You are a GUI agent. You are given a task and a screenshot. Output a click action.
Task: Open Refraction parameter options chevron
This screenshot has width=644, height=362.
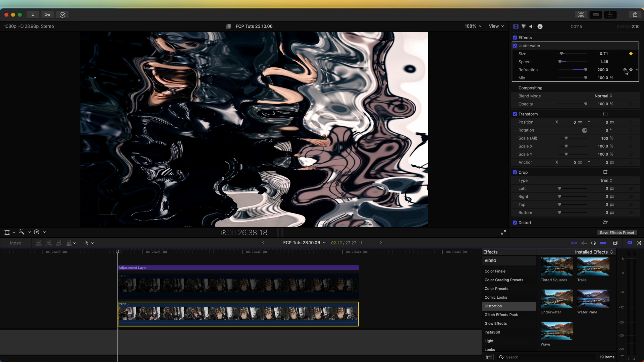[637, 70]
